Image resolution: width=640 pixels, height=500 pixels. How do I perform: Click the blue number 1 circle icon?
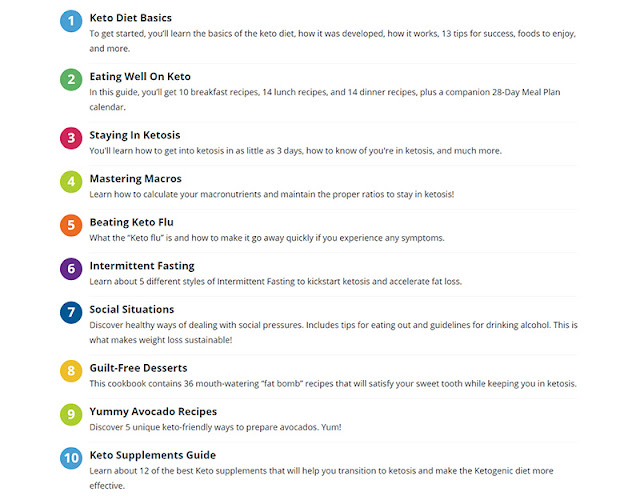70,21
